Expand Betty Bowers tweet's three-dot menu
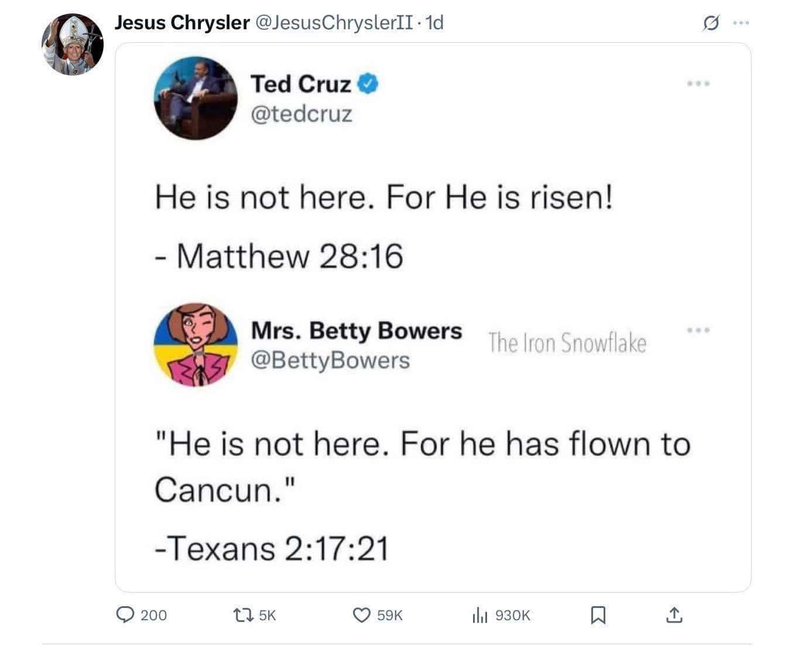This screenshot has width=812, height=646. click(698, 330)
